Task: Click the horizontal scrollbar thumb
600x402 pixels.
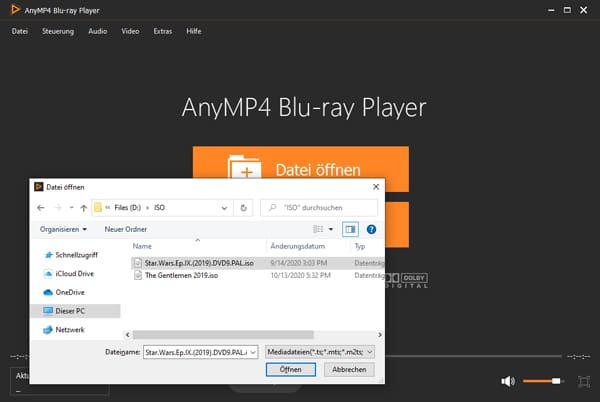Action: 223,335
